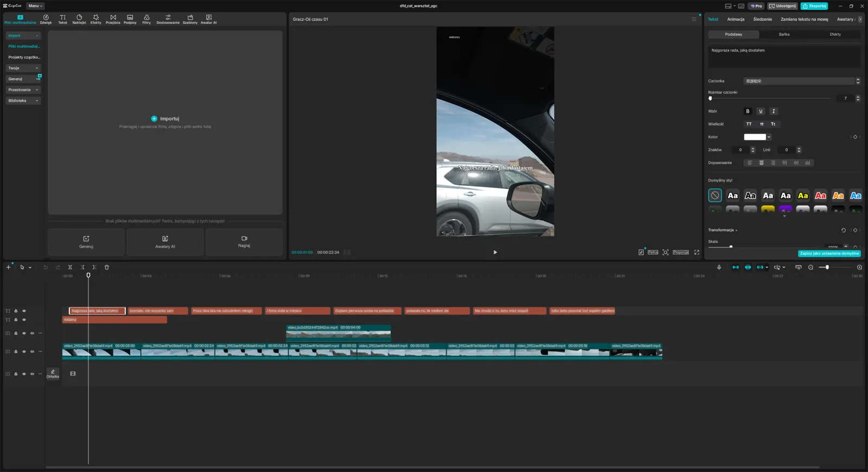Click the Importuj button in media area
This screenshot has width=868, height=472.
click(165, 118)
